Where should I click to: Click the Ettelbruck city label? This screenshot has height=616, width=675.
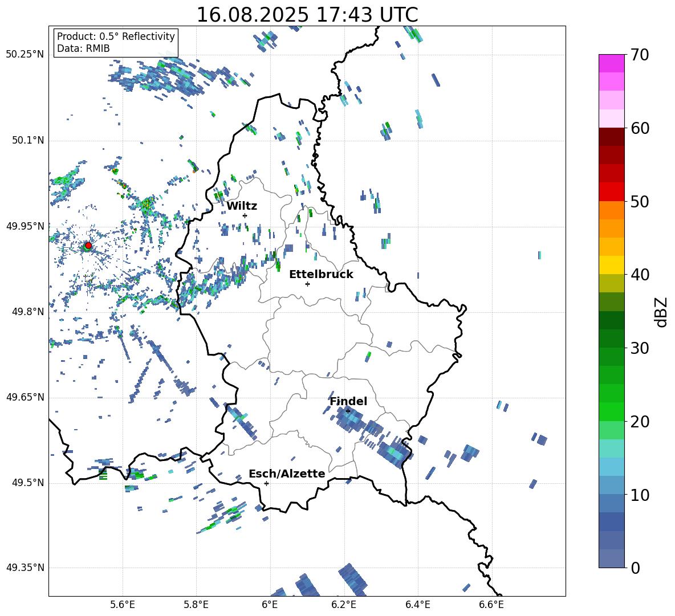(x=321, y=275)
